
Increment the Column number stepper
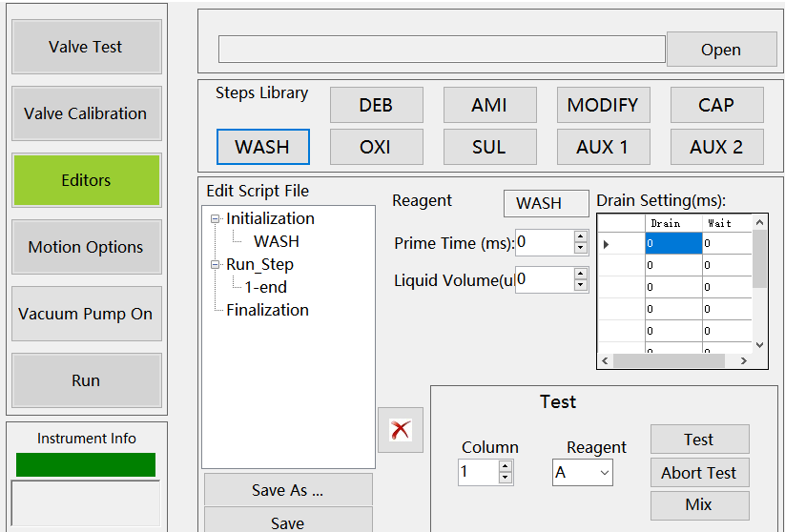tap(506, 466)
